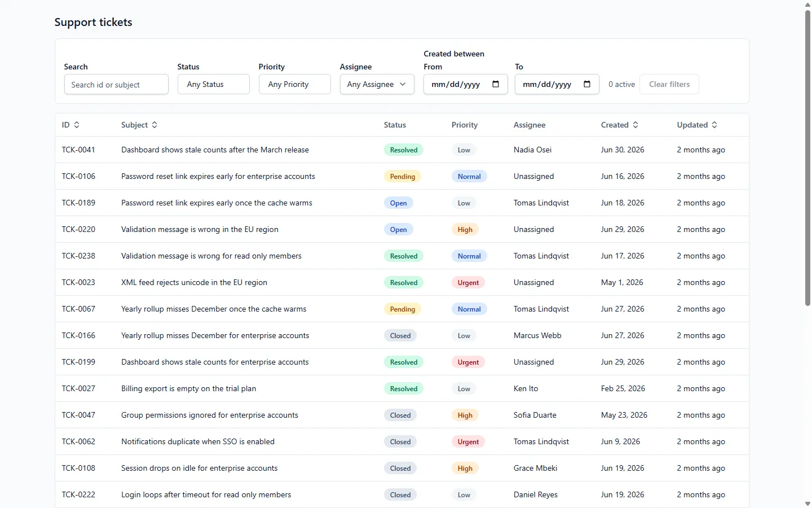Sort tickets by Created column
This screenshot has height=508, width=812.
[620, 125]
